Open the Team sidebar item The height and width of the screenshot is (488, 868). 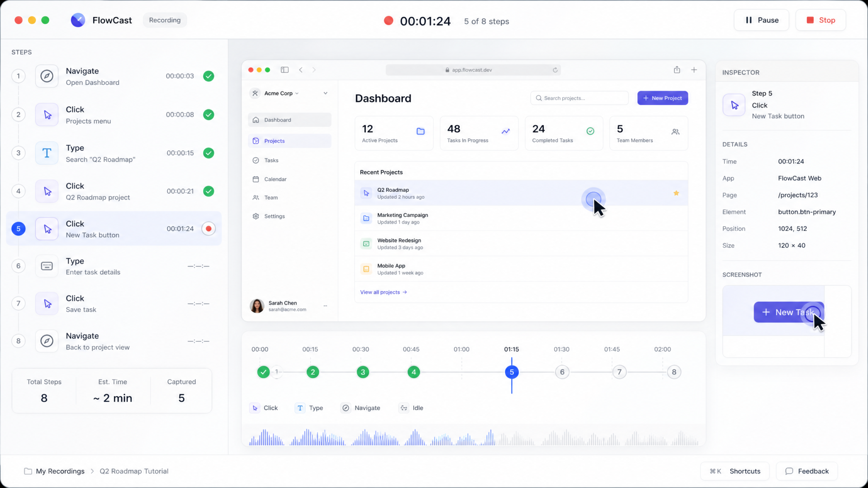tap(289, 197)
